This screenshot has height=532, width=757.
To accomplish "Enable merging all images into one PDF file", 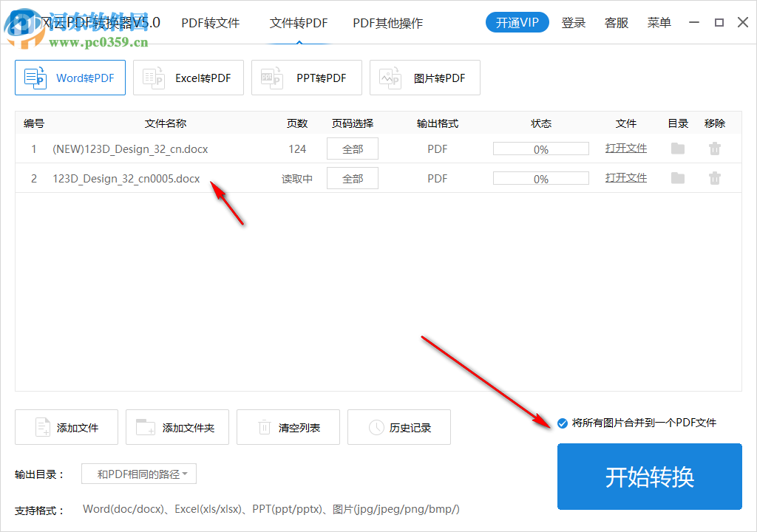I will (x=563, y=423).
